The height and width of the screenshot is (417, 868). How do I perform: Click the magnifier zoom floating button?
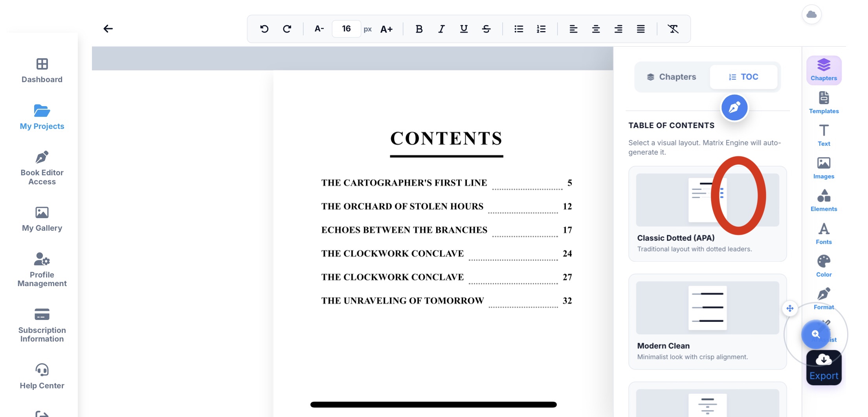tap(816, 334)
